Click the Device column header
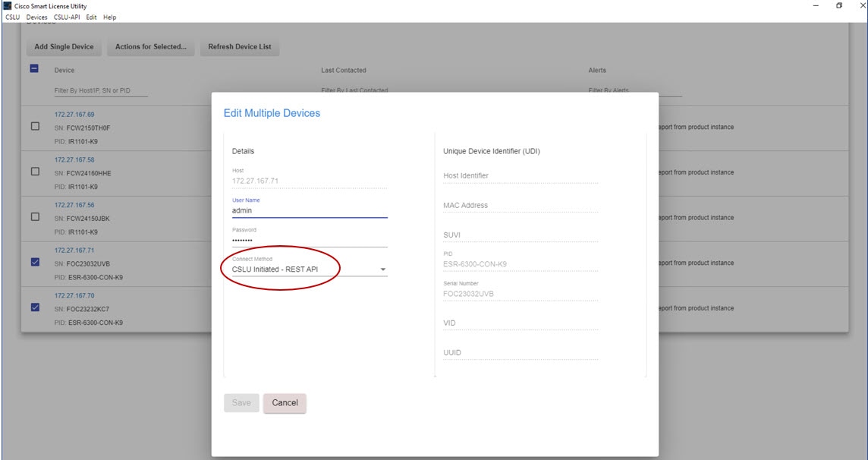 click(x=64, y=71)
